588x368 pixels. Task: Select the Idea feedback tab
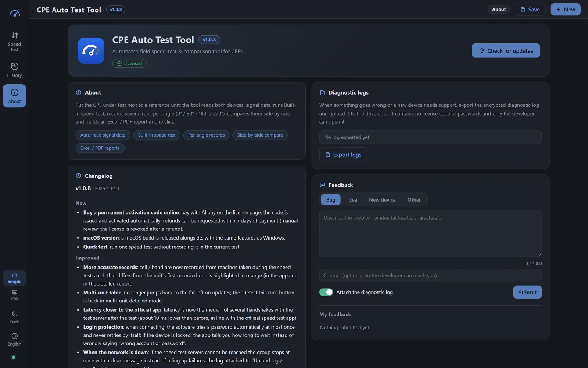(352, 199)
